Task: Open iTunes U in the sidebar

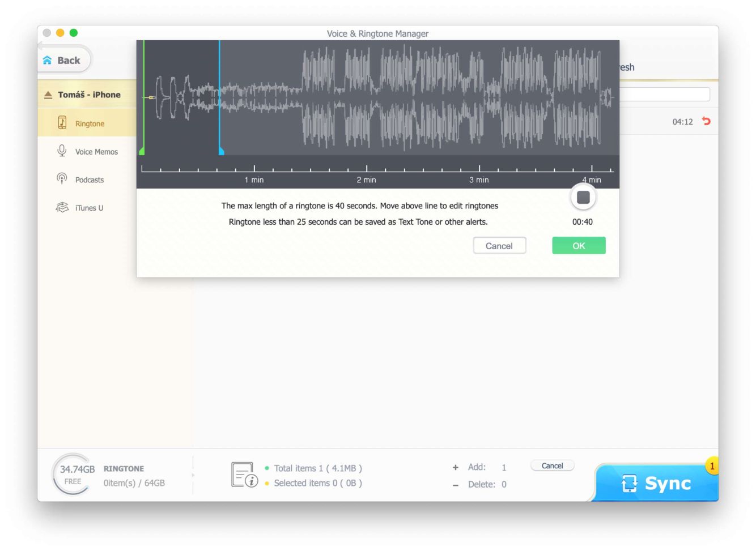Action: 88,208
